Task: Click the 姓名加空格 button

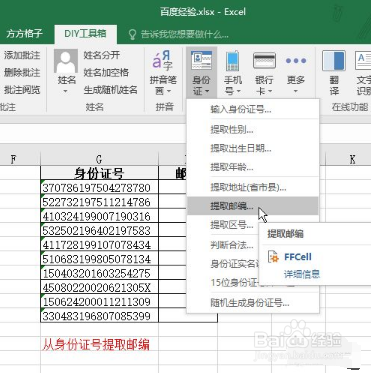Action: [x=106, y=72]
